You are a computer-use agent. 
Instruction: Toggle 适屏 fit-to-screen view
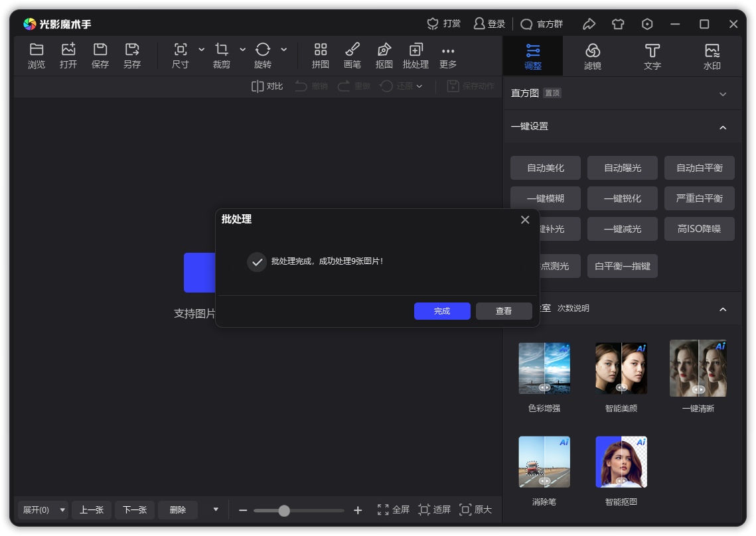(x=434, y=509)
